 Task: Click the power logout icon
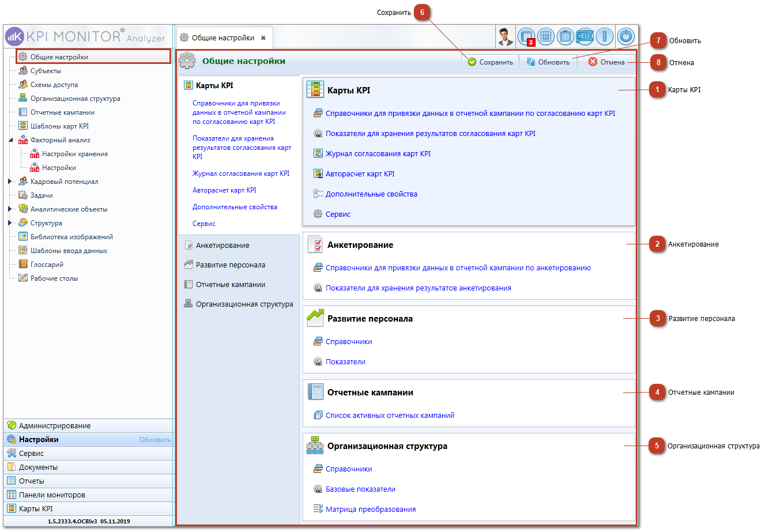[626, 37]
